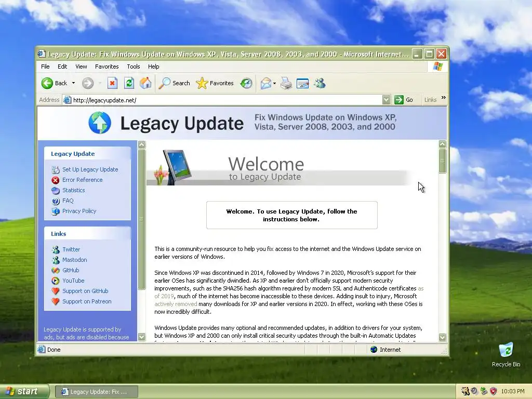Expand the Forward button history dropdown arrow
532x399 pixels.
click(x=100, y=83)
